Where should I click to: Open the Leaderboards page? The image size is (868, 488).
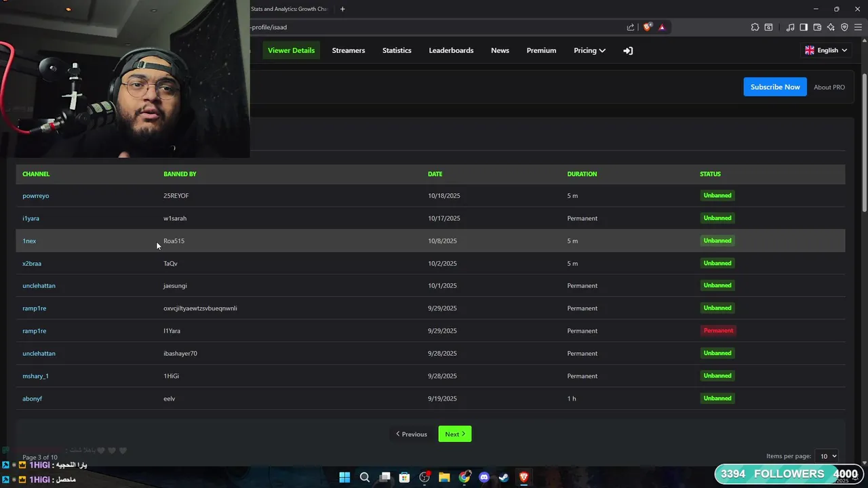click(x=451, y=51)
